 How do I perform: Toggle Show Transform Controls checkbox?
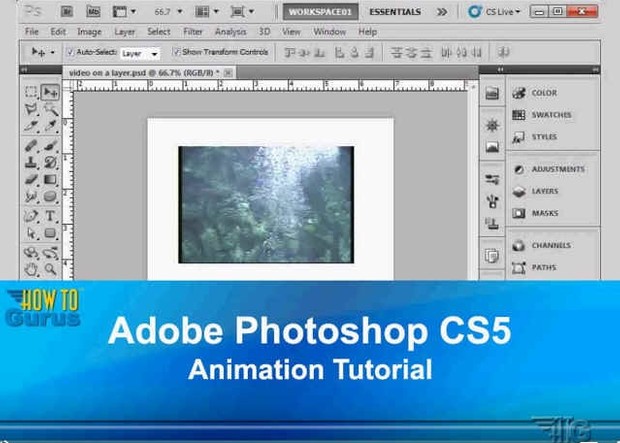pos(177,52)
